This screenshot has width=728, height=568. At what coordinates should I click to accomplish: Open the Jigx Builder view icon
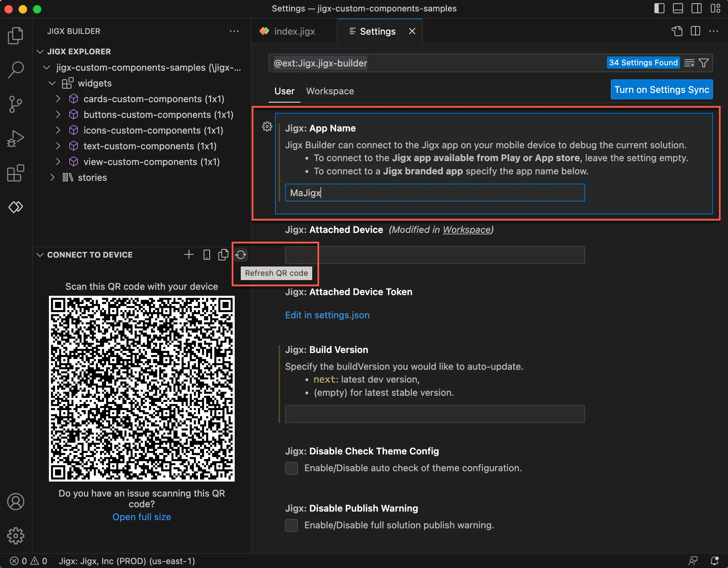tap(15, 207)
